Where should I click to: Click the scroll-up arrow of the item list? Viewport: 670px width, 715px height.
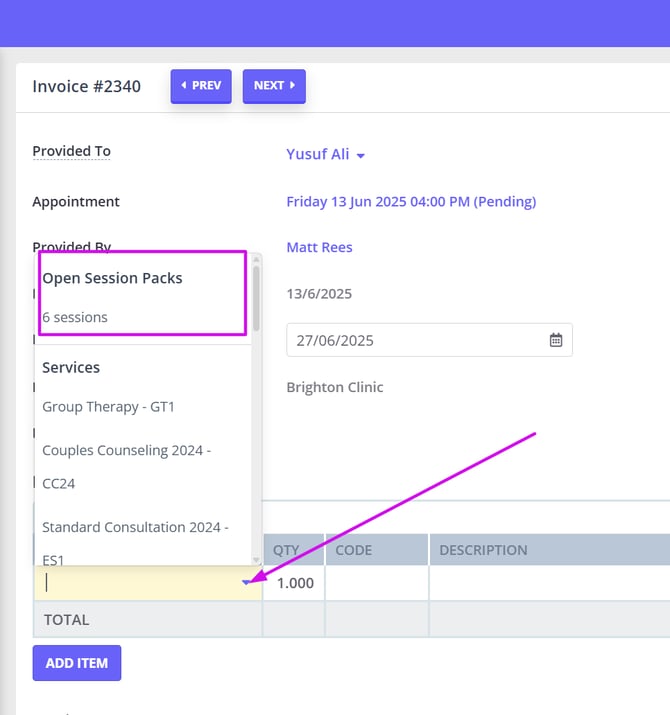point(256,259)
